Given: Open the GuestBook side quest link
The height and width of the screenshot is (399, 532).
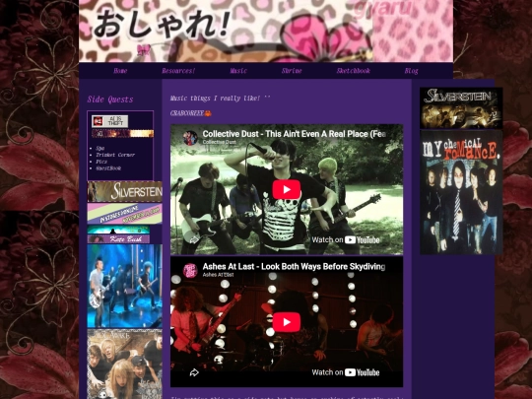Looking at the screenshot, I should coord(108,168).
